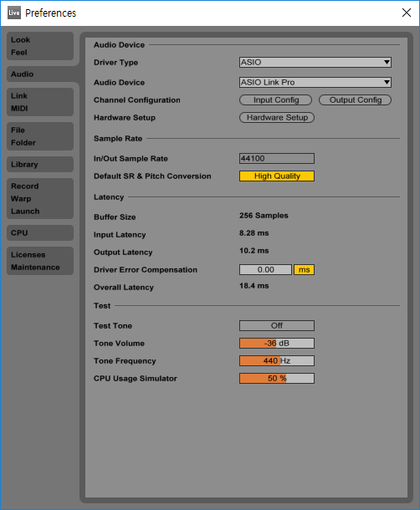
Task: Click the Test section heading
Action: (102, 306)
